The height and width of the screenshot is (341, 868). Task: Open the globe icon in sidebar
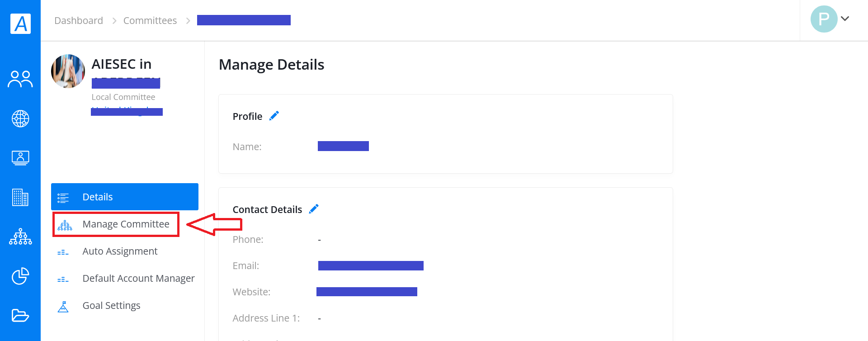(x=20, y=118)
